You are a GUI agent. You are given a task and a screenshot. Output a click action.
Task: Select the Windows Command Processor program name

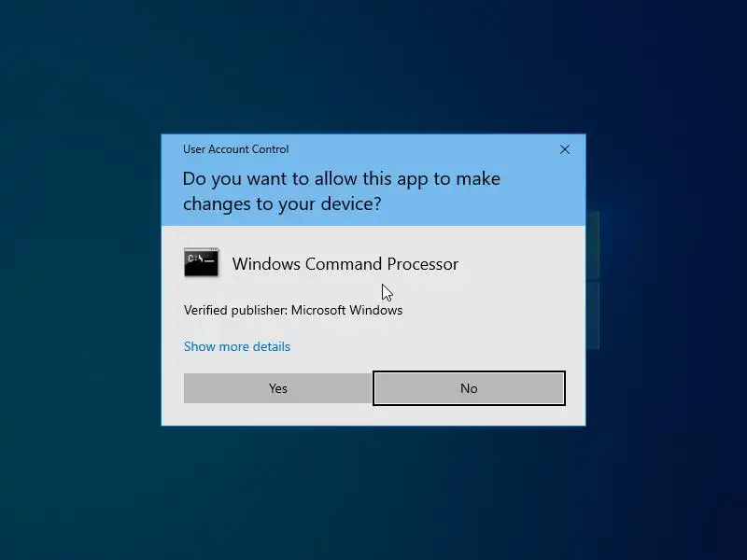(x=345, y=264)
